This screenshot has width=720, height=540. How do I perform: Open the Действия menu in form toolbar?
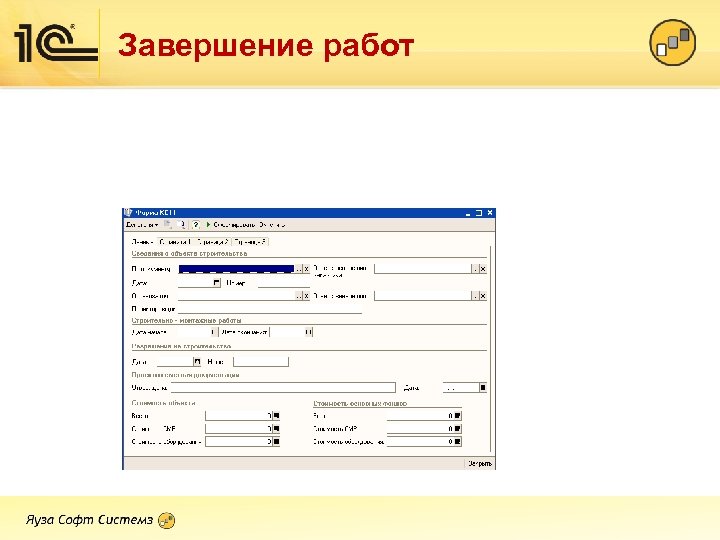(x=142, y=225)
